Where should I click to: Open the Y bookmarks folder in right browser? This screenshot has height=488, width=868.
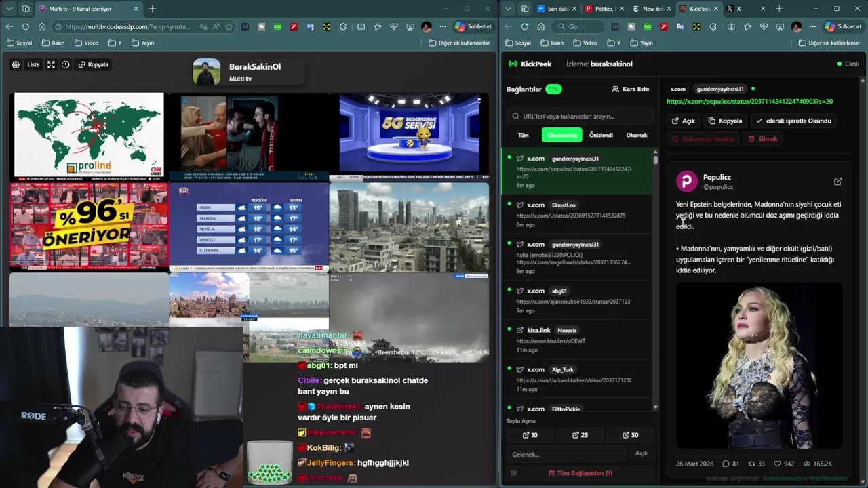tap(613, 43)
